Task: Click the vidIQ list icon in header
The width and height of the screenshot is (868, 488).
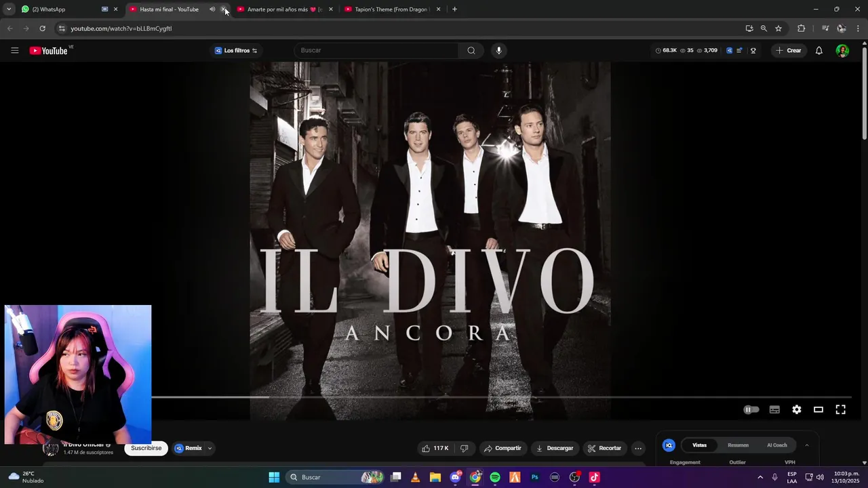Action: 739,51
